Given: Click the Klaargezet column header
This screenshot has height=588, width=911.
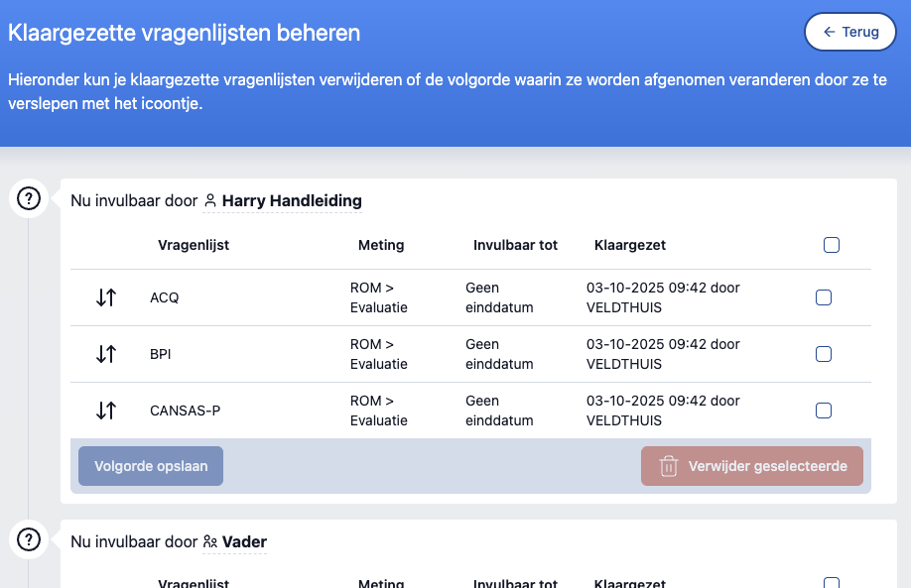Looking at the screenshot, I should click(x=629, y=245).
